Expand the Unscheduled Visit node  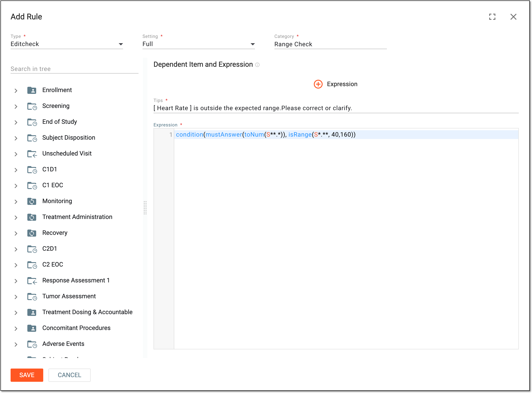(16, 154)
